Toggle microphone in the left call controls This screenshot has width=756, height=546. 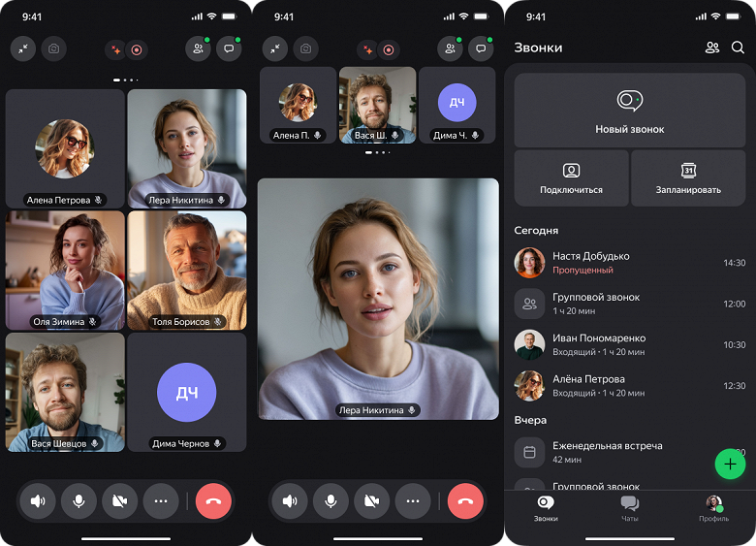pyautogui.click(x=79, y=501)
